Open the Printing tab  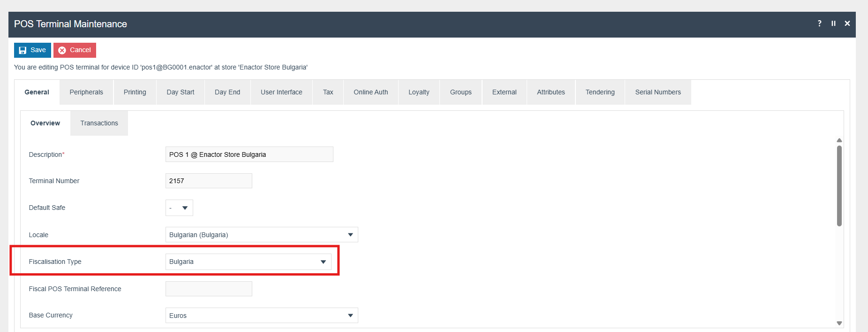tap(135, 93)
